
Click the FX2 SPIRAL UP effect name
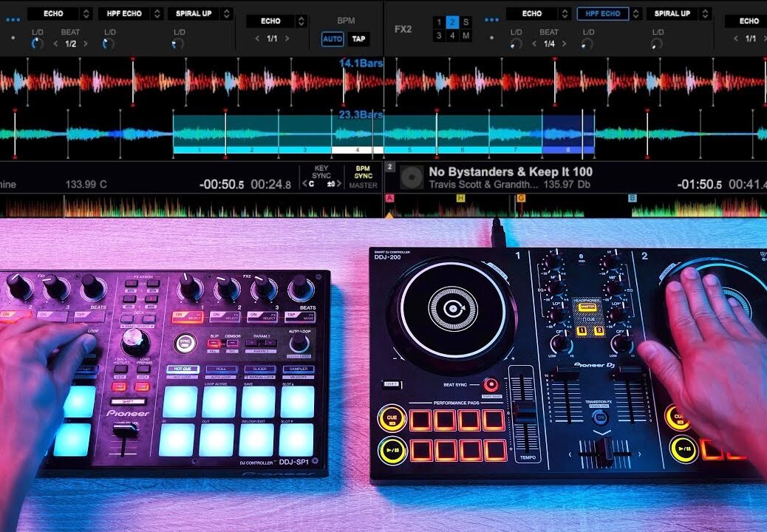[x=672, y=14]
